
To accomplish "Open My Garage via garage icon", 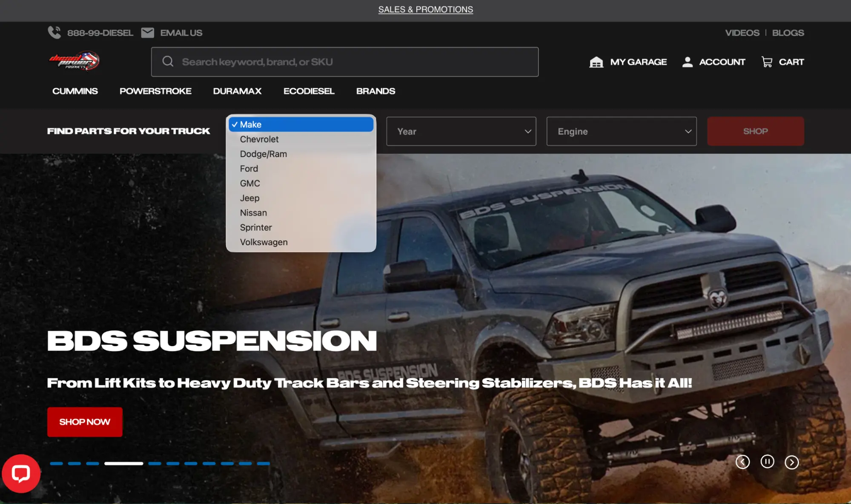I will 596,62.
